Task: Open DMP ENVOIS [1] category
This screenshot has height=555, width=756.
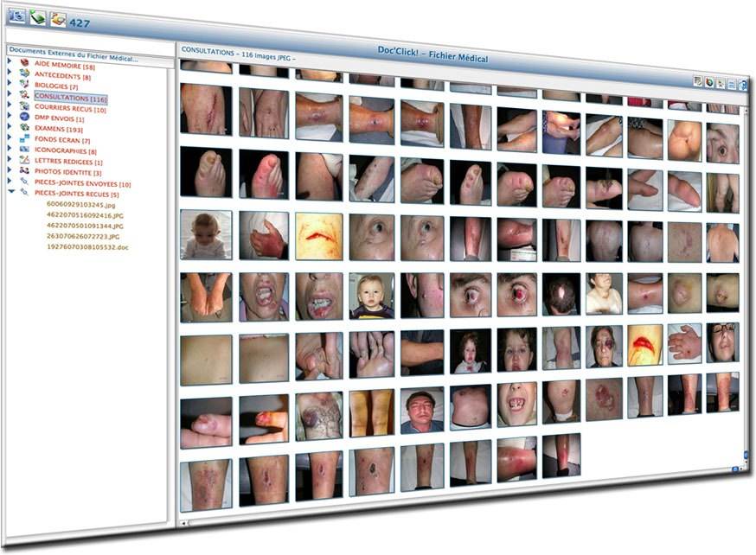Action: click(60, 118)
